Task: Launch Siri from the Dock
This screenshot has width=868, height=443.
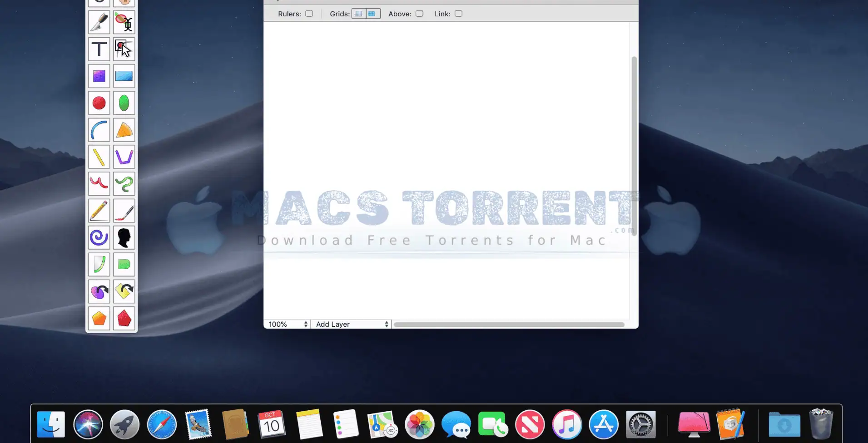Action: [88, 425]
